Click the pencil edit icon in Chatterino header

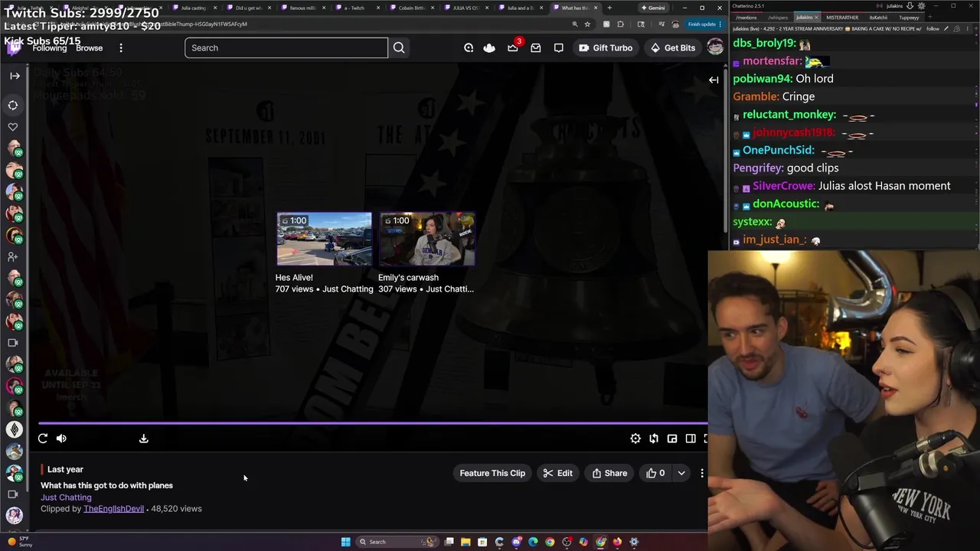[946, 28]
